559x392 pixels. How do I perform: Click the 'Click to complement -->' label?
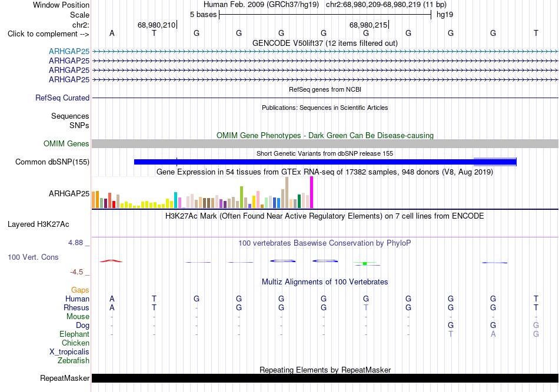[48, 34]
